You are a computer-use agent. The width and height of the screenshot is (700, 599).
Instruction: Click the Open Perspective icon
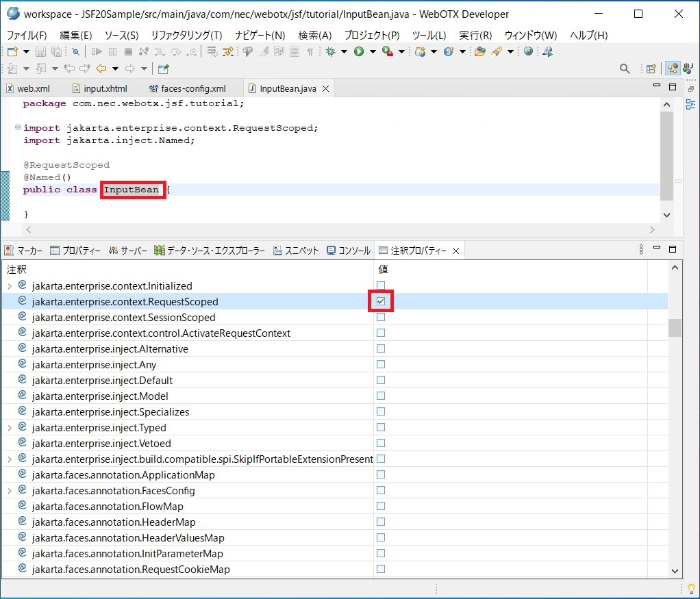[651, 68]
